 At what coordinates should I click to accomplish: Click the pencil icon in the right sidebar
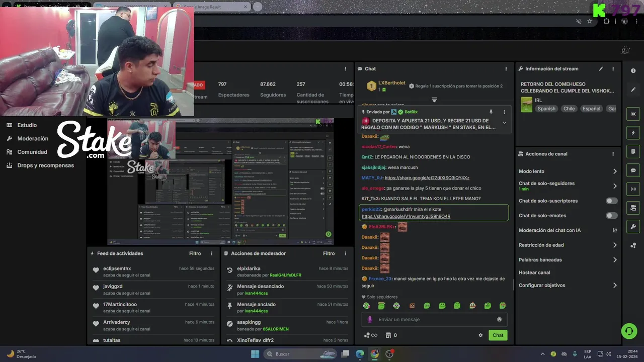coord(633,89)
